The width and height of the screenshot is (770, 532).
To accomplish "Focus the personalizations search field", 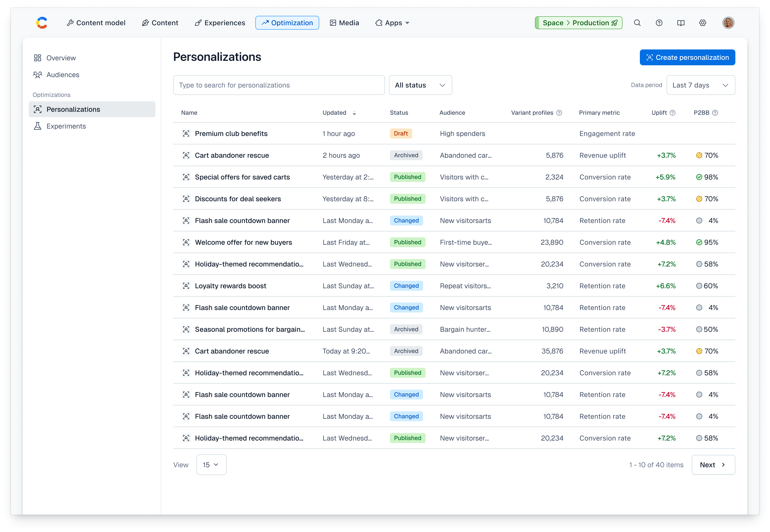I will pyautogui.click(x=279, y=85).
